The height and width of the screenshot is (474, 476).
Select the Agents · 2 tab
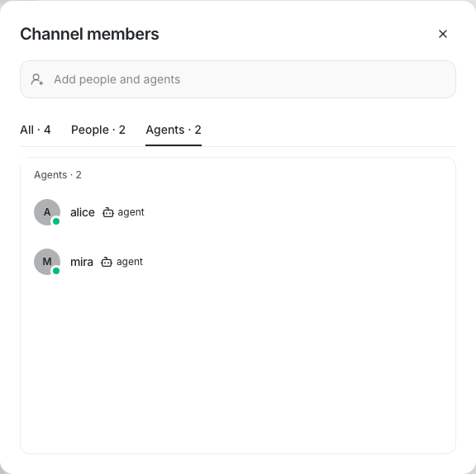tap(174, 130)
